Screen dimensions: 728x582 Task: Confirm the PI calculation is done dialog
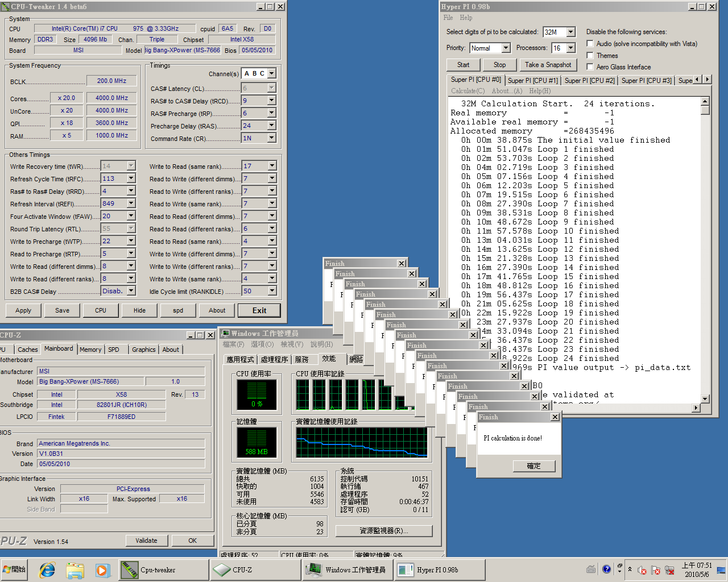(533, 465)
